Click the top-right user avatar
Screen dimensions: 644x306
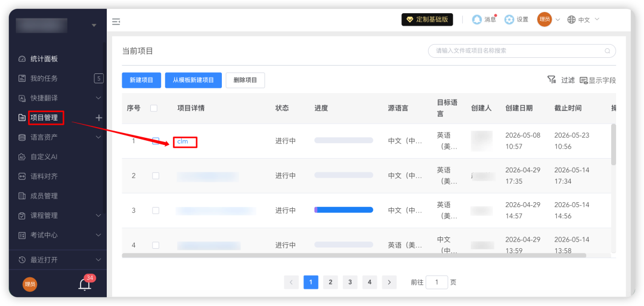(544, 19)
